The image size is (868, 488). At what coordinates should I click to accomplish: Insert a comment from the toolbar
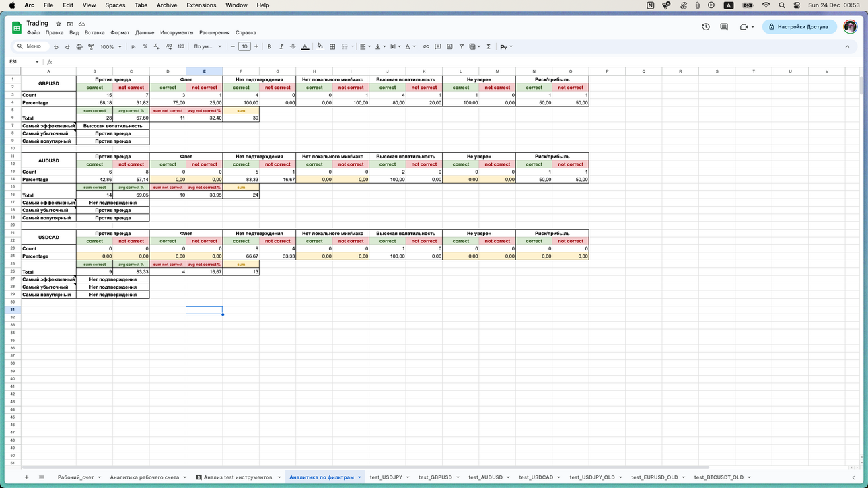click(438, 46)
